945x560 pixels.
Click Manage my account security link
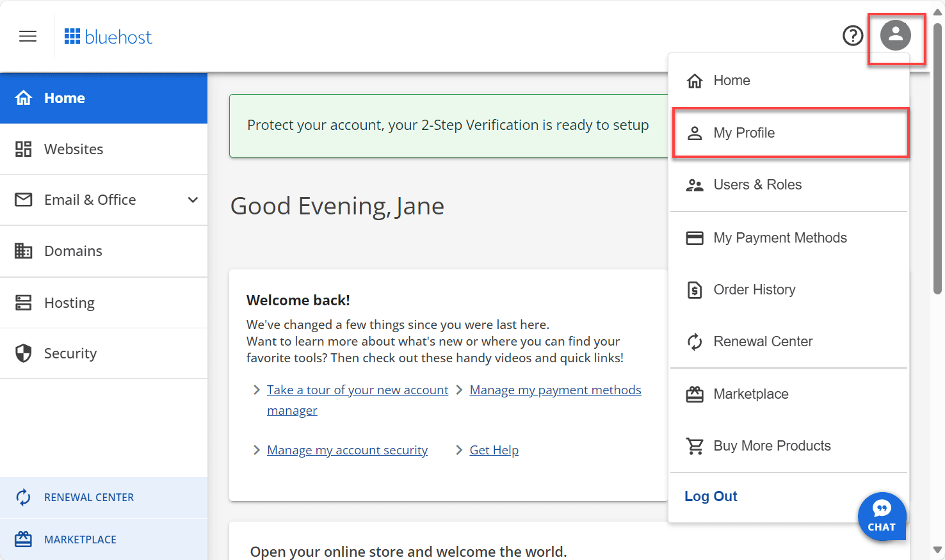(347, 449)
